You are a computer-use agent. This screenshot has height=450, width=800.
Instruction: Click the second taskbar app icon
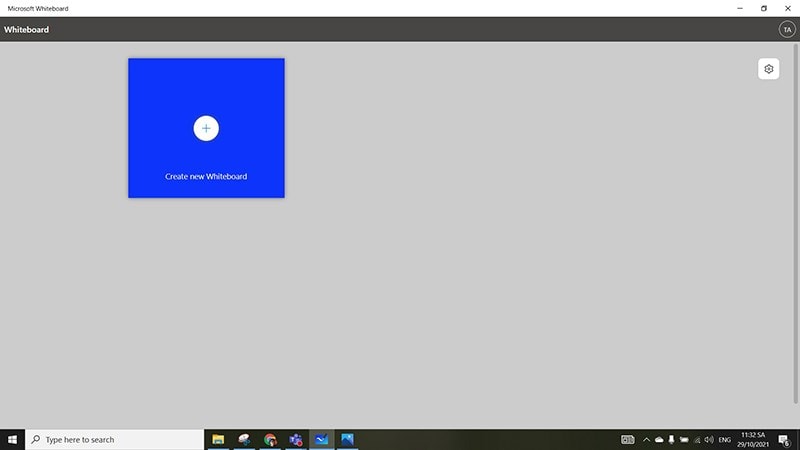click(244, 439)
